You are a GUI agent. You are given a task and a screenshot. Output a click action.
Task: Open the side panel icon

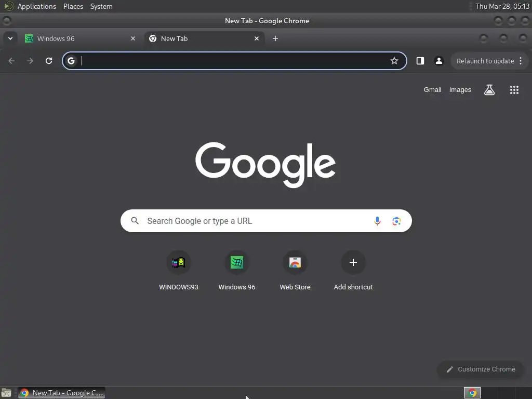coord(420,61)
